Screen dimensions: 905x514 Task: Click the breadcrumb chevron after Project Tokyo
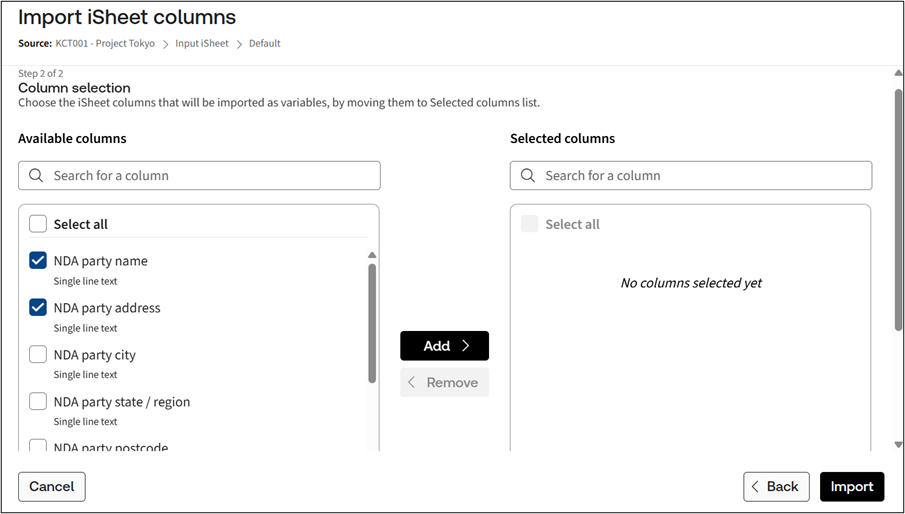pyautogui.click(x=165, y=44)
